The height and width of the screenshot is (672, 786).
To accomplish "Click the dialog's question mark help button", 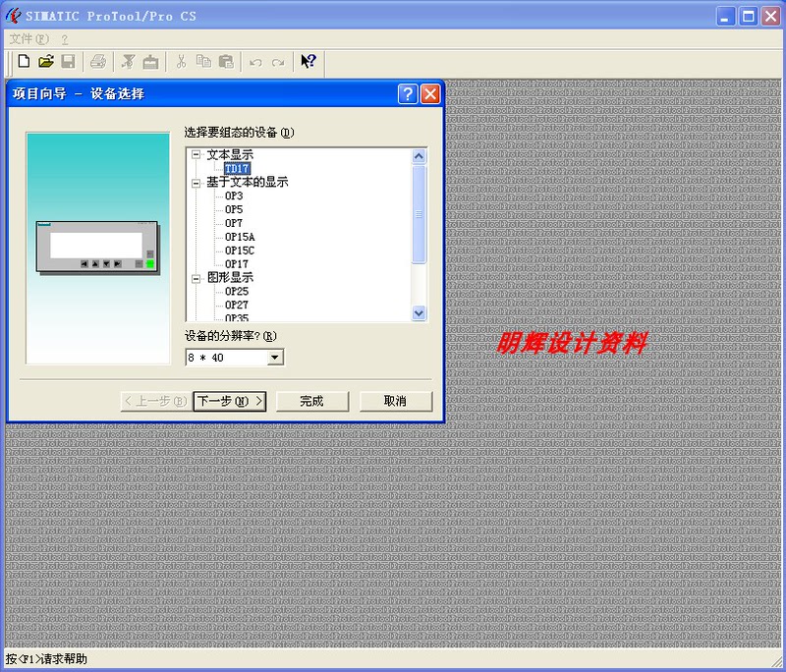I will (408, 93).
